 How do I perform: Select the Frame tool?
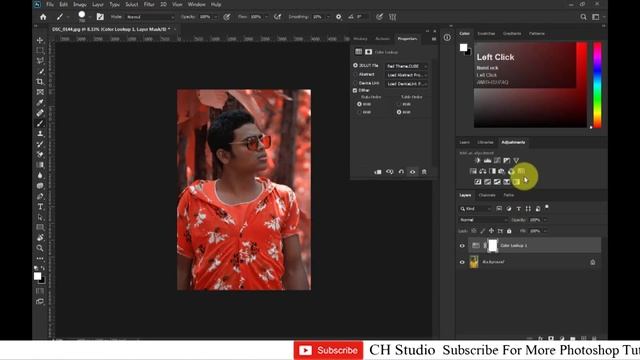[x=40, y=92]
